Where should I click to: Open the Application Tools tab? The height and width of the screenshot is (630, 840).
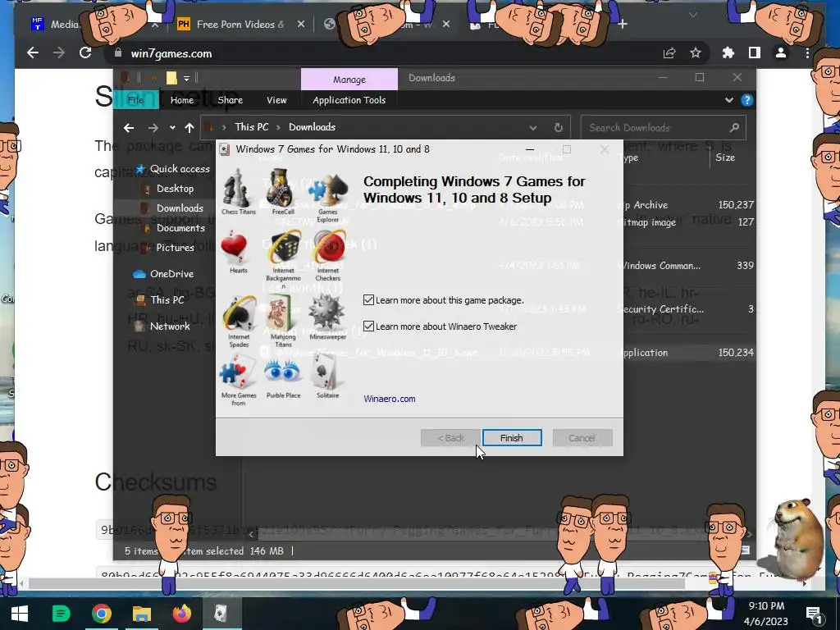point(349,100)
